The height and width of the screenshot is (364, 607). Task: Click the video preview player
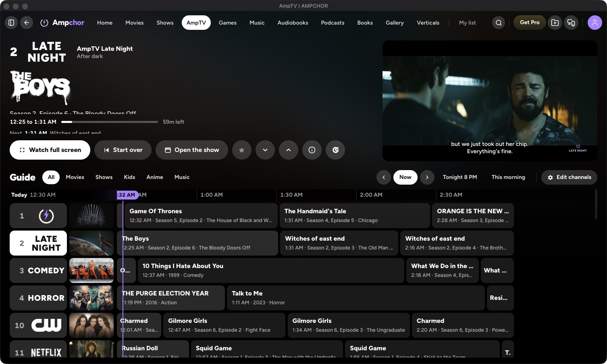pyautogui.click(x=490, y=101)
